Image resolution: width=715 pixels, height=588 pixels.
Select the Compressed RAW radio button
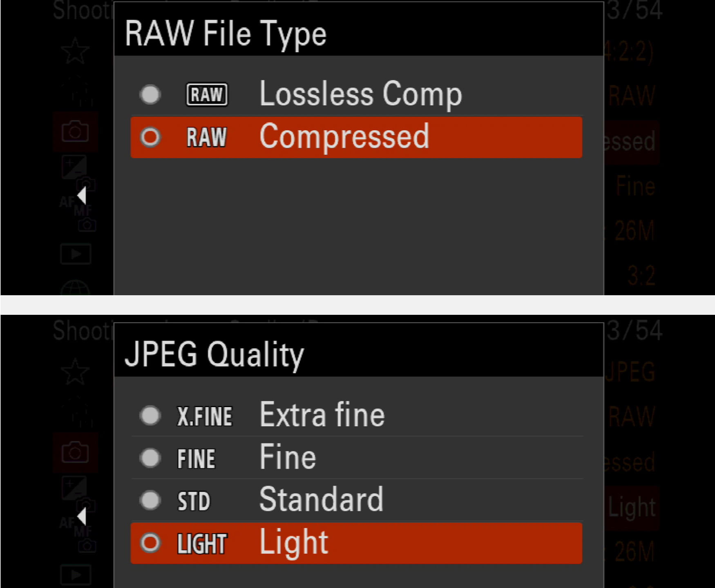click(150, 137)
